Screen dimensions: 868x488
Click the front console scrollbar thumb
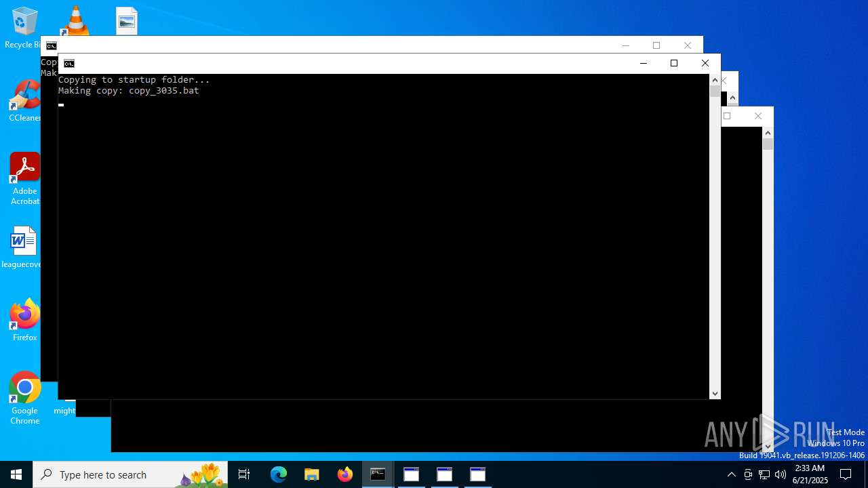point(715,91)
